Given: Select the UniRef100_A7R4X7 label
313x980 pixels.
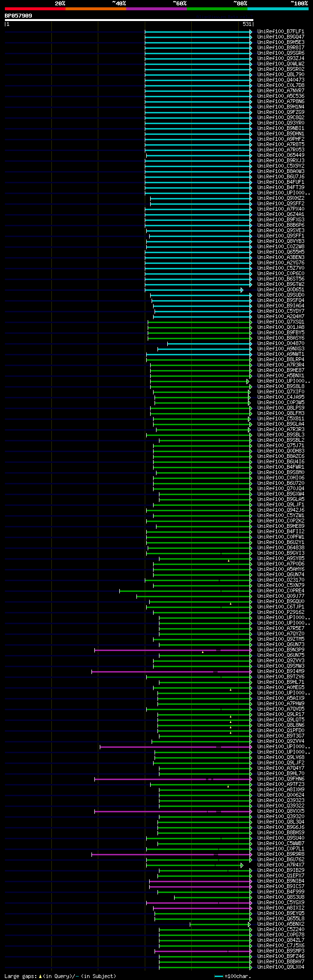Looking at the screenshot, I should tap(281, 865).
